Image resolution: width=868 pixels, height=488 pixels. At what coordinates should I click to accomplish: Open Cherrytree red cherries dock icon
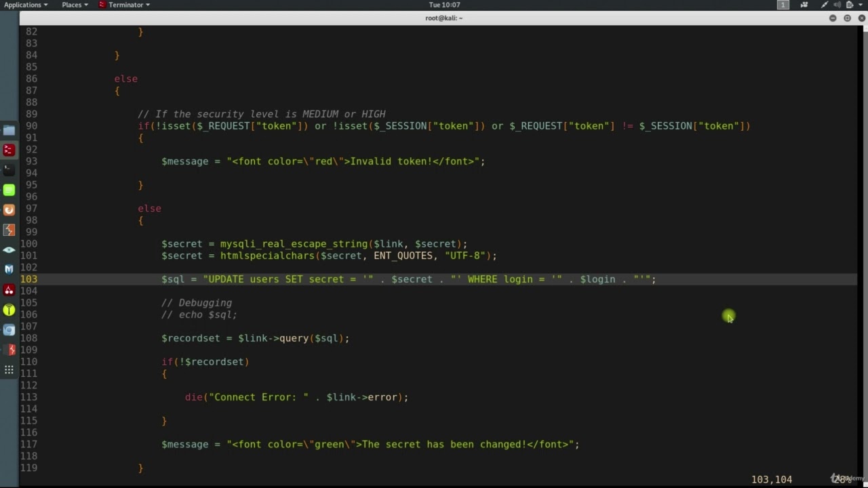pos(9,290)
